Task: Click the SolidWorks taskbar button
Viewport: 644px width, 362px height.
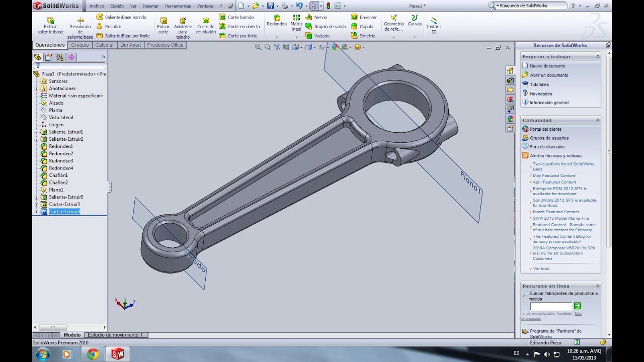Action: pos(117,354)
